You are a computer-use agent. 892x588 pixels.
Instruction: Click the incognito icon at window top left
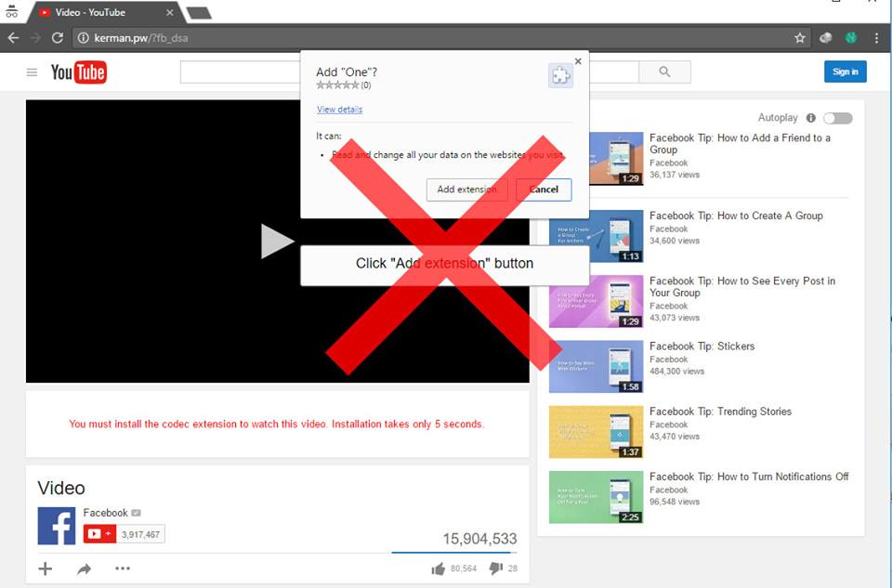(x=11, y=11)
